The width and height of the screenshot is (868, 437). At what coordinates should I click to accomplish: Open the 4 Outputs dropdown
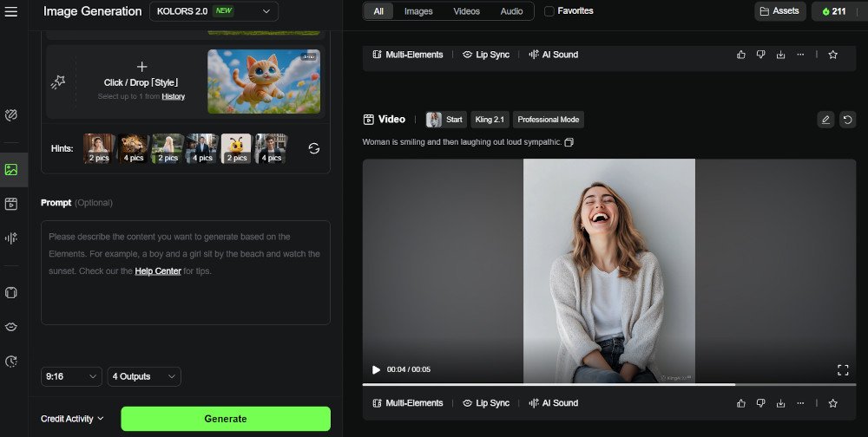tap(144, 376)
